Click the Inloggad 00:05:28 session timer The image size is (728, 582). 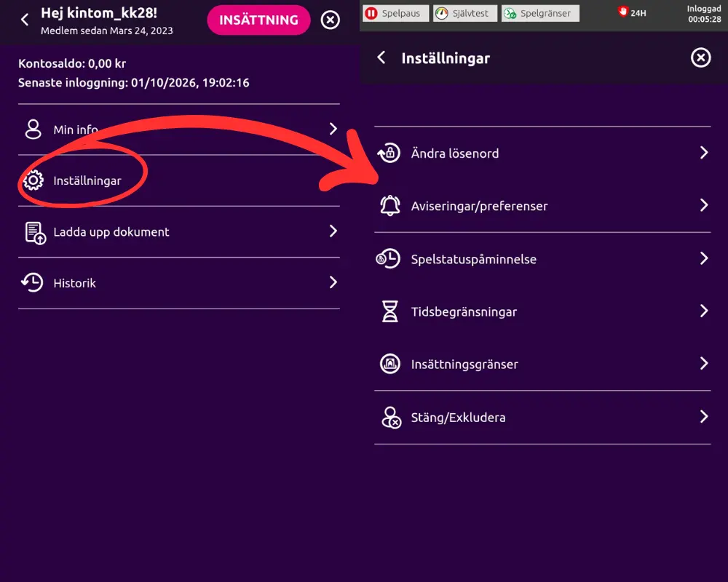coord(704,14)
